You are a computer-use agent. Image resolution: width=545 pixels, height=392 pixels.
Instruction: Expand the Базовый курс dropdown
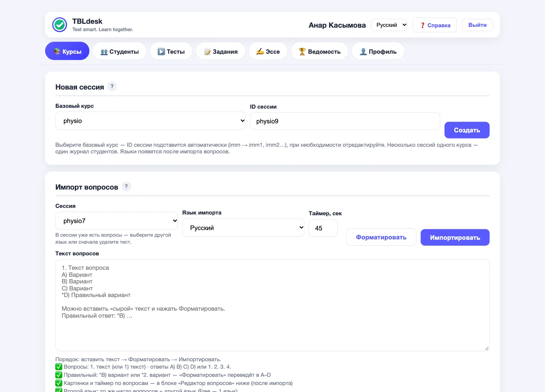pyautogui.click(x=150, y=121)
